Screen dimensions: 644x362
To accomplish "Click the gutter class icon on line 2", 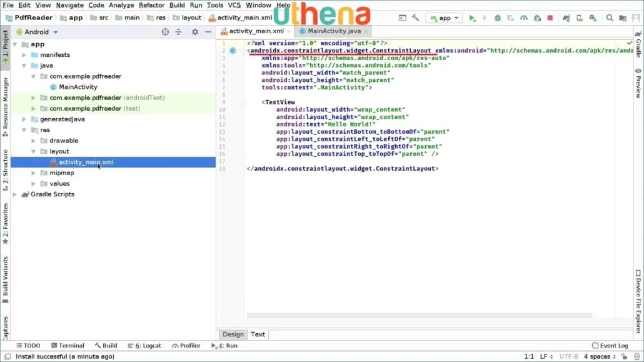I will click(233, 51).
